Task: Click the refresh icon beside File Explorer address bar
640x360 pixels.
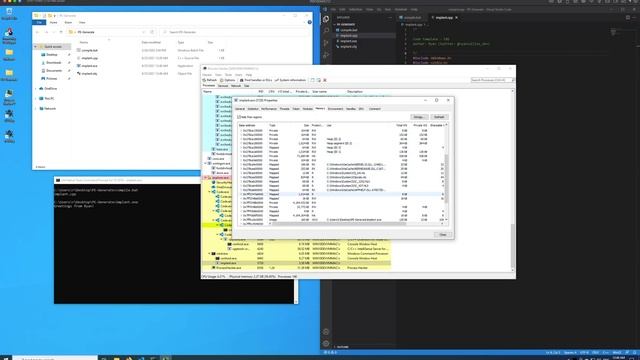Action: (152, 32)
